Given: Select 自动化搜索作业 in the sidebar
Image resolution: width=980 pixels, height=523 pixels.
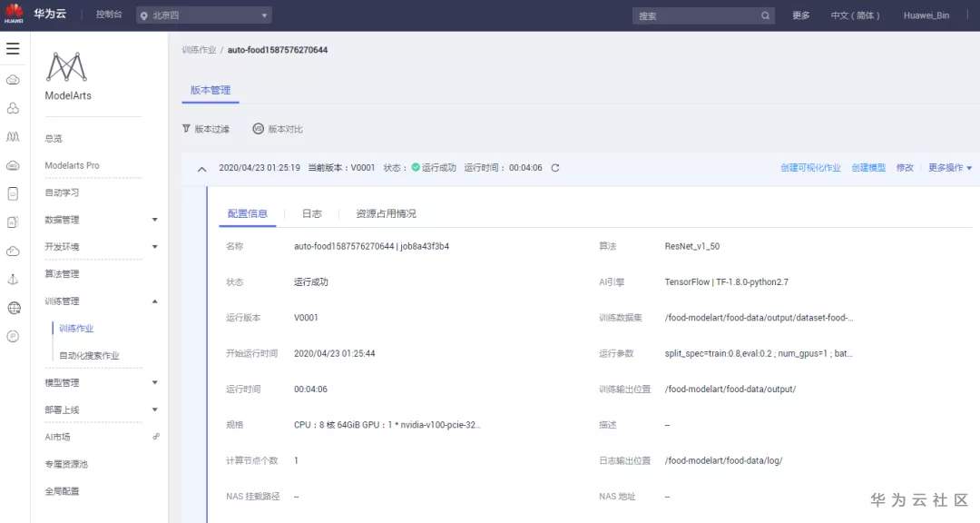Looking at the screenshot, I should point(89,355).
